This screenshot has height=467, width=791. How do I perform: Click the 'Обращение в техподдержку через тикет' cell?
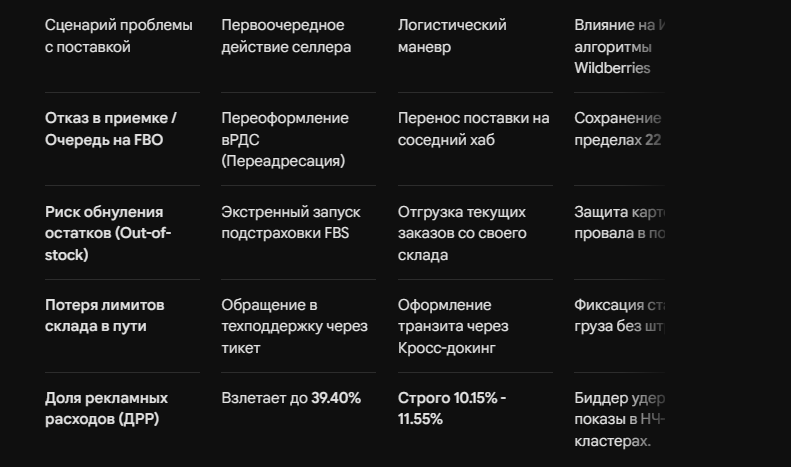tap(295, 326)
